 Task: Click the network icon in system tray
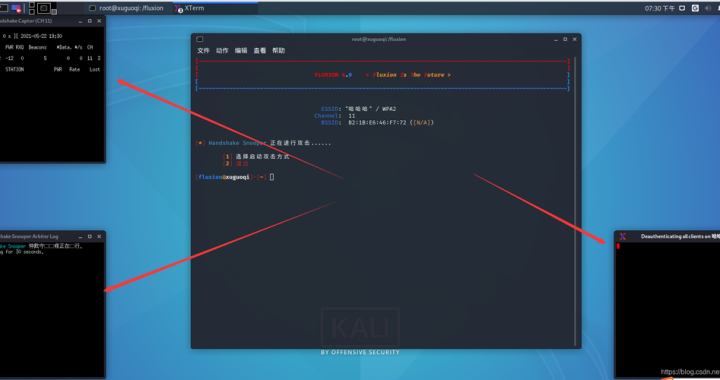coord(682,8)
